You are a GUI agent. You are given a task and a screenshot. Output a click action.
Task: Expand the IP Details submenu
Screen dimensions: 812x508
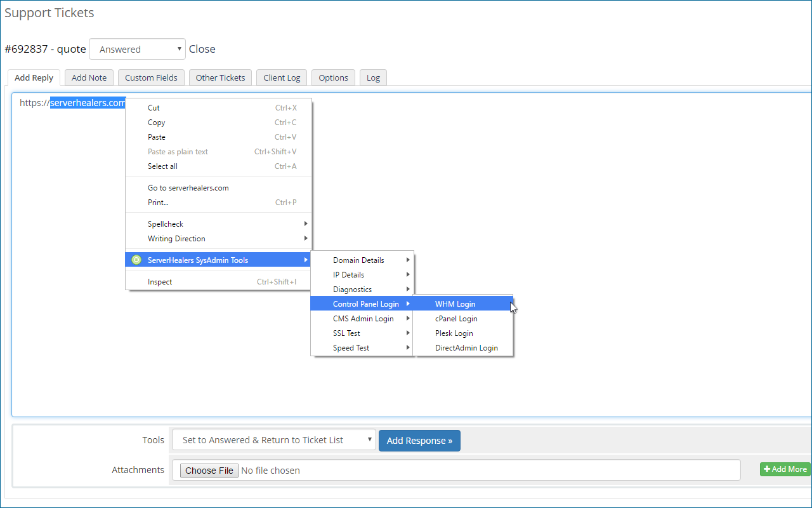point(362,275)
